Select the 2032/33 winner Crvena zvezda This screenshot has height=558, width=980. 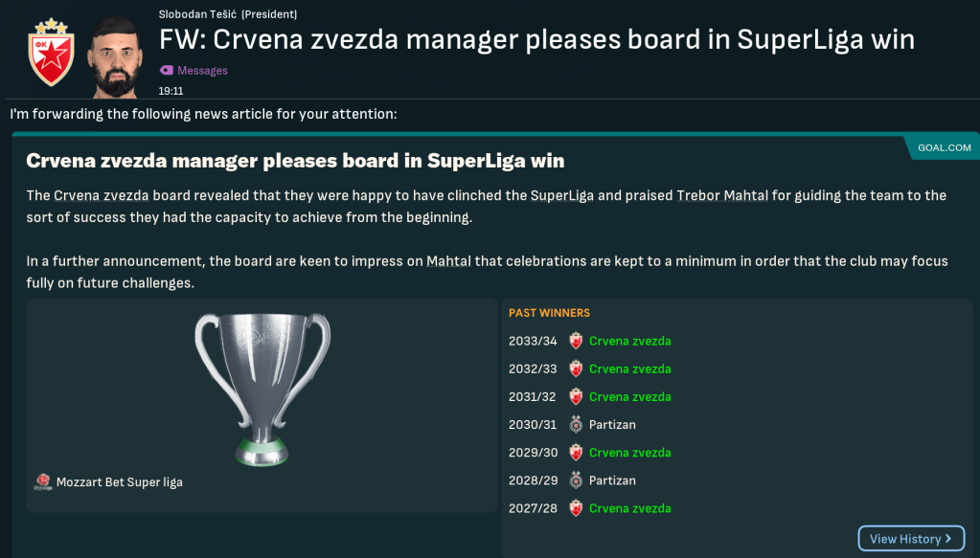pyautogui.click(x=629, y=368)
